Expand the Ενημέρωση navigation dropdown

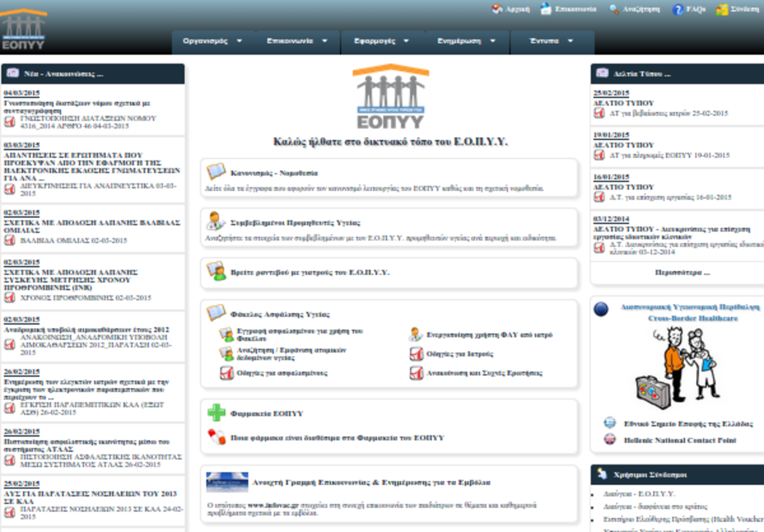click(x=467, y=41)
